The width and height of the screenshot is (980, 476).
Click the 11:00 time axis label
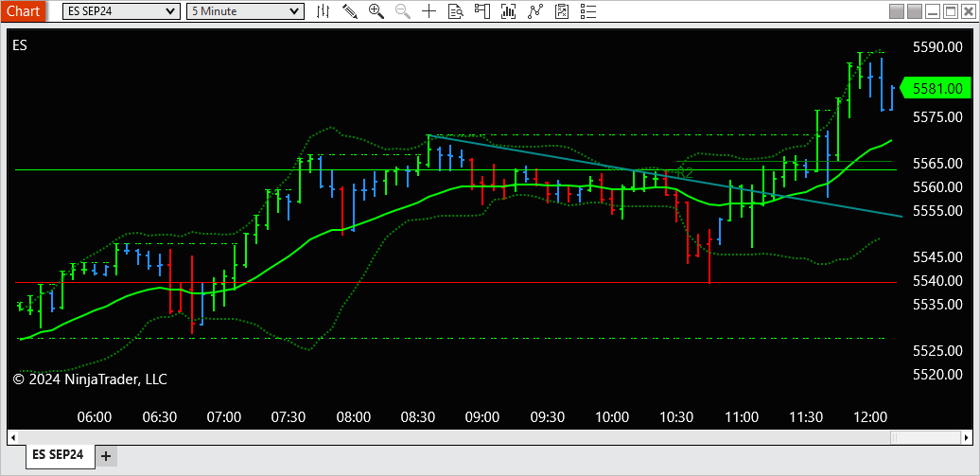(742, 417)
